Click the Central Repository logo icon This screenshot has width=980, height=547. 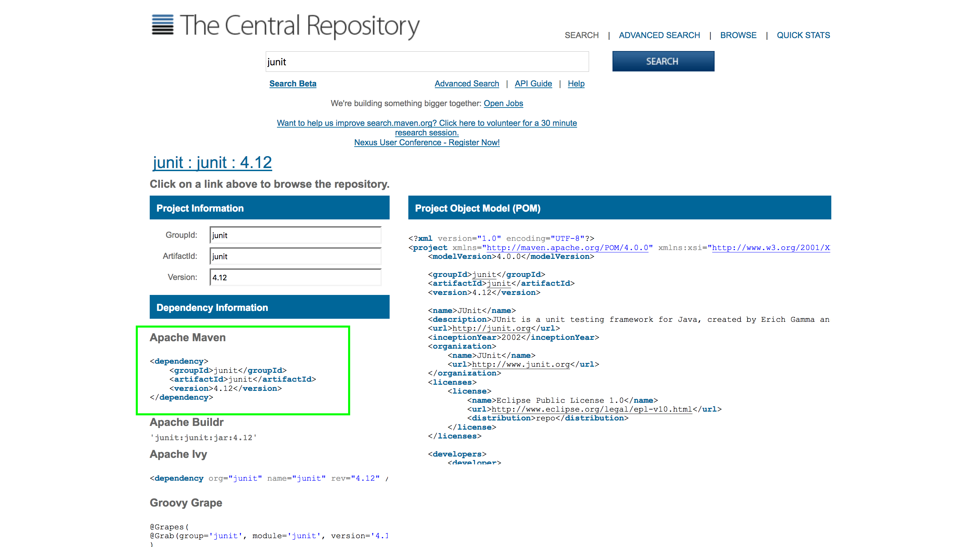pos(162,25)
